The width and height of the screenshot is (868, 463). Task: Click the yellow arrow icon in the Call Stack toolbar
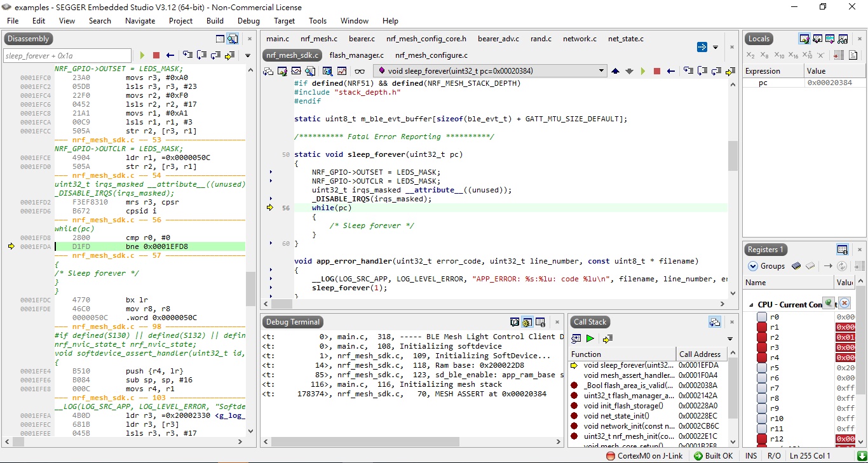[x=608, y=339]
